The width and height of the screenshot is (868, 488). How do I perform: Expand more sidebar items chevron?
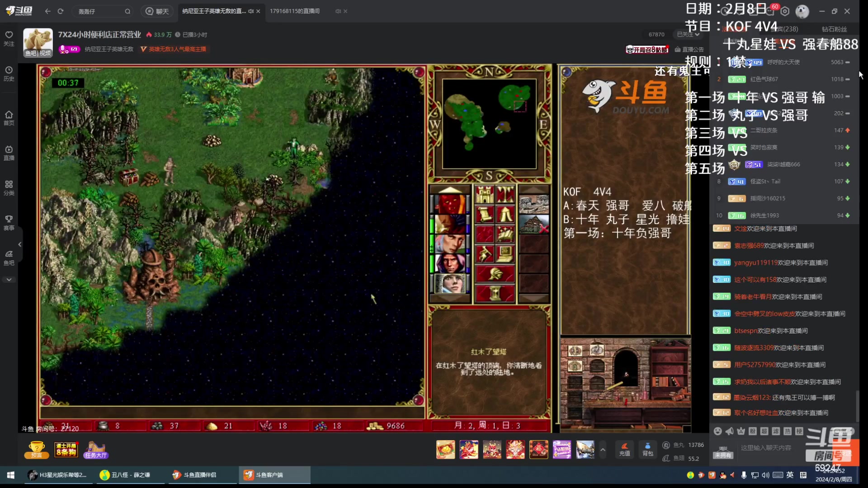(9, 280)
